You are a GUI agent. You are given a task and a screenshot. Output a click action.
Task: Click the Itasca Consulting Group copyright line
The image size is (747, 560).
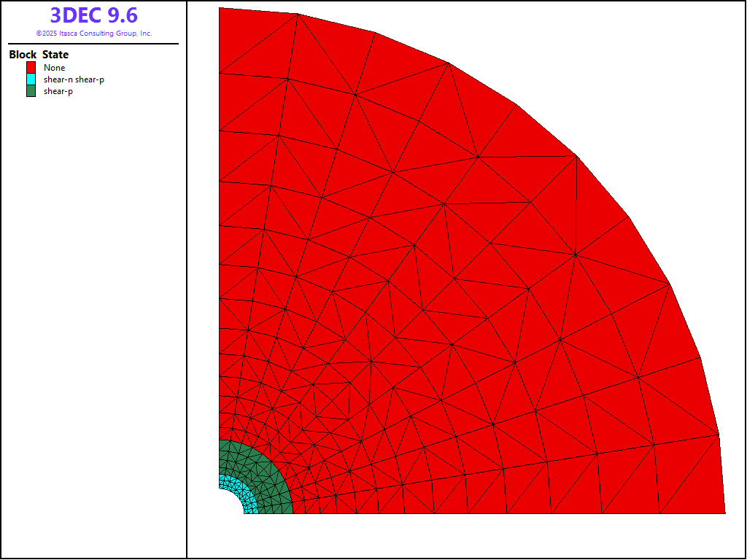(93, 34)
